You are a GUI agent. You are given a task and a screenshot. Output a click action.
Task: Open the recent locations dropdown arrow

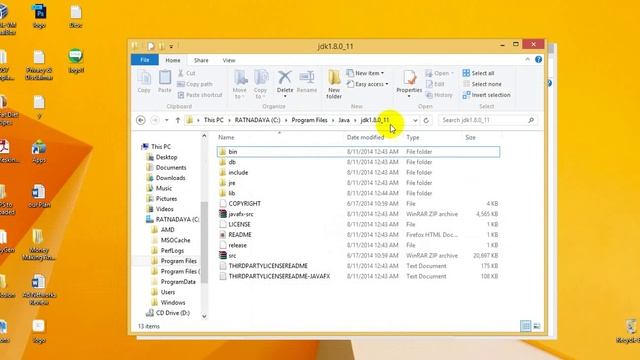coord(167,120)
